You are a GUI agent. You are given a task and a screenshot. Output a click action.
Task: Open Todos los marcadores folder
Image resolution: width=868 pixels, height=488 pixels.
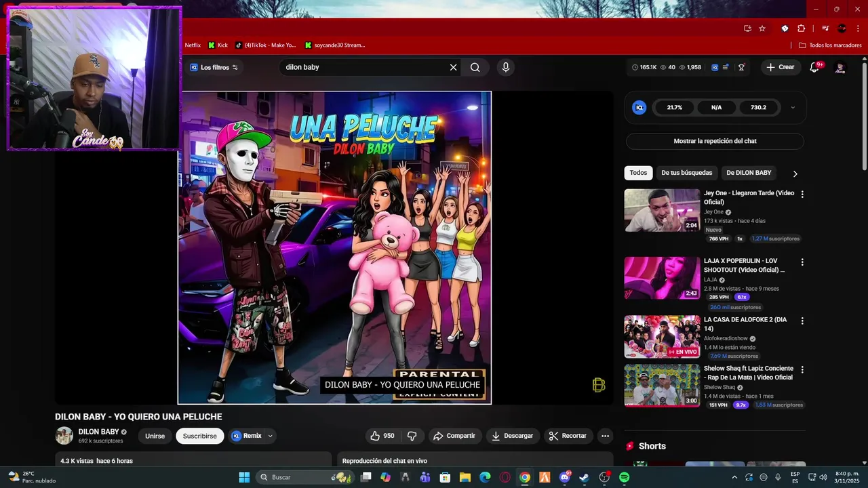830,45
